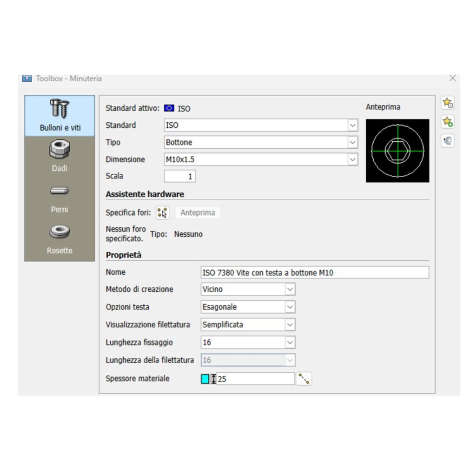Image resolution: width=476 pixels, height=476 pixels.
Task: Click the disabled Lunghezza della filettatura dropdown
Action: pyautogui.click(x=248, y=360)
